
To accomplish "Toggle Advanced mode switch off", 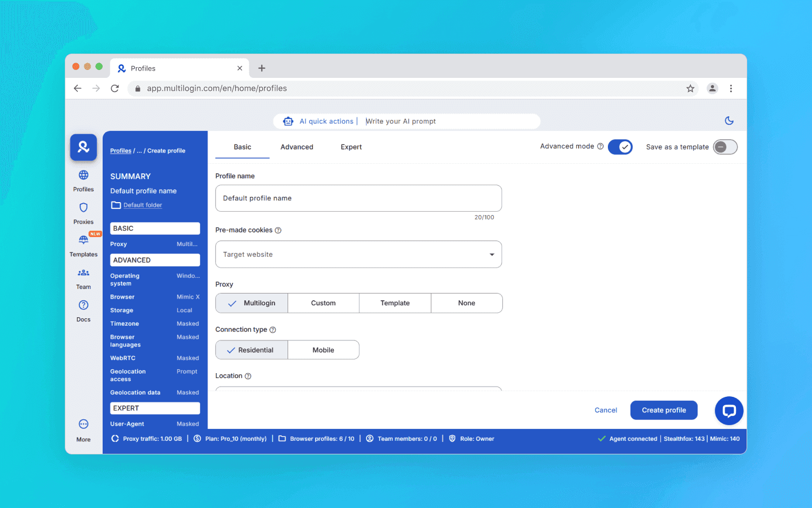I will point(620,147).
